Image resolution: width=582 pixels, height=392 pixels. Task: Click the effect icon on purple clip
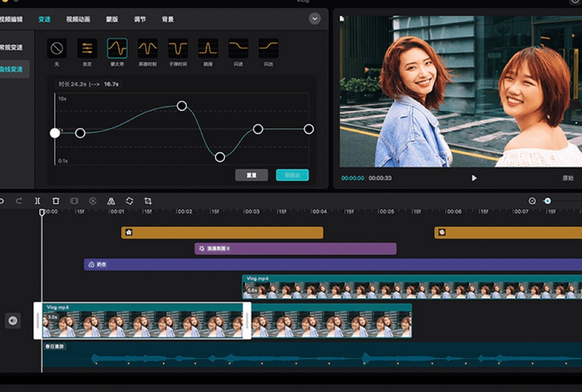(201, 248)
